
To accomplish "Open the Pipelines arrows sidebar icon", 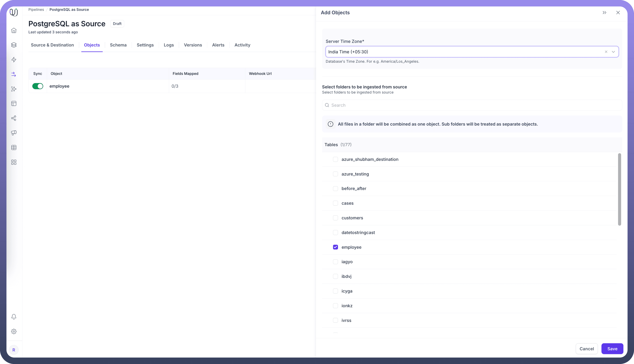I will (14, 74).
